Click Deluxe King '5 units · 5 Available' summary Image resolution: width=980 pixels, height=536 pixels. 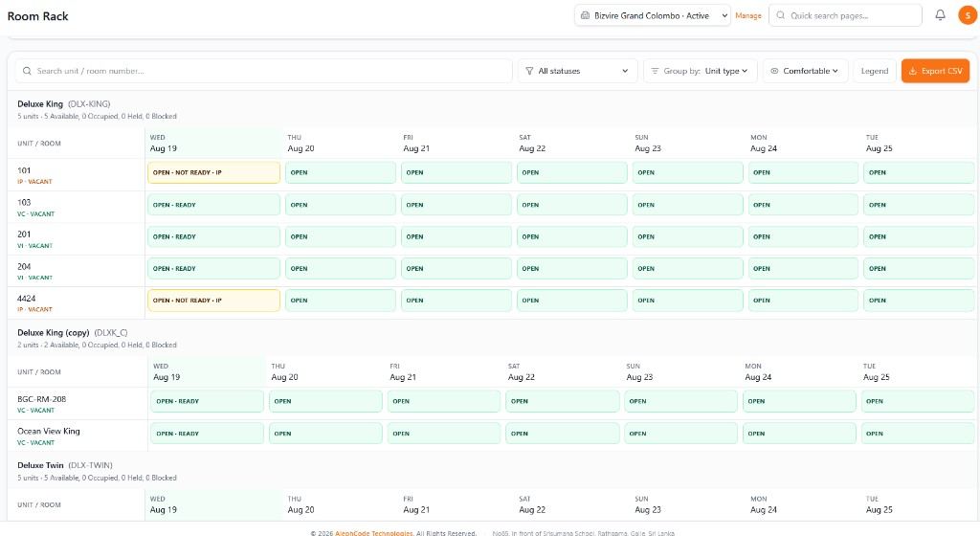click(x=97, y=116)
